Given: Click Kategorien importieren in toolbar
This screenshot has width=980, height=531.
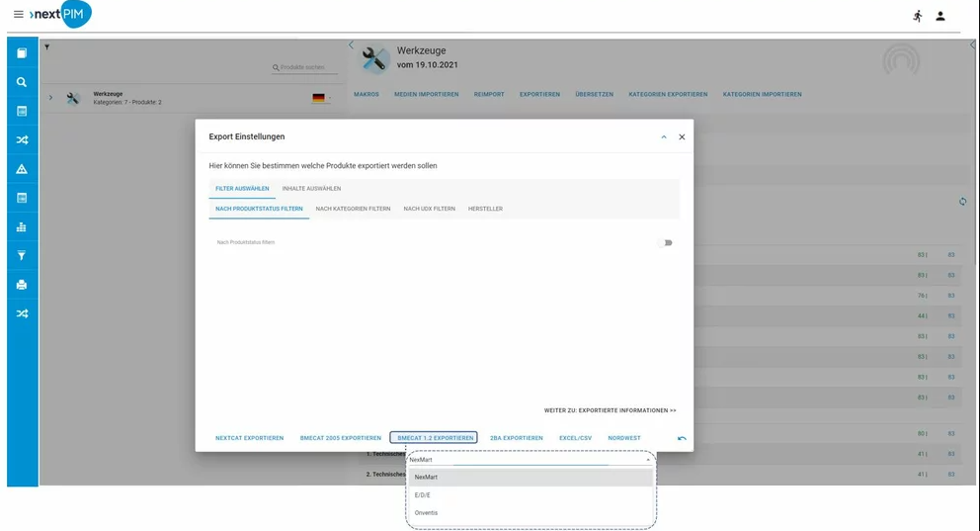Looking at the screenshot, I should coord(762,95).
